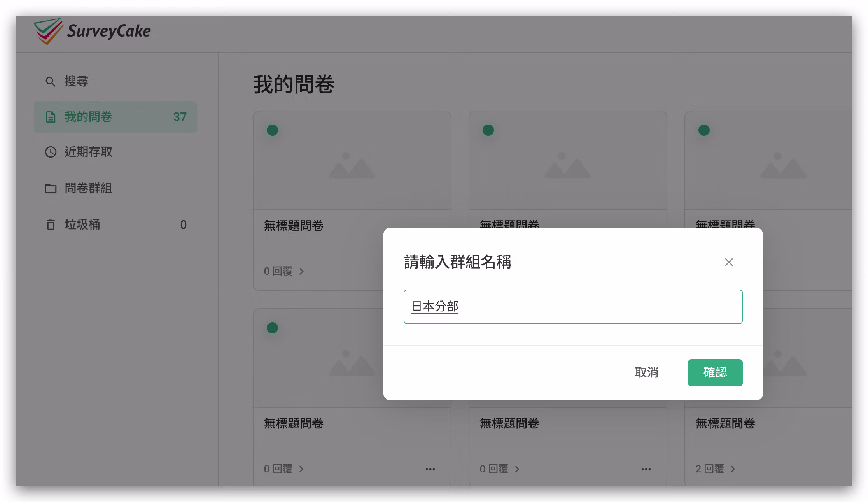Image resolution: width=868 pixels, height=502 pixels.
Task: Click the folder icon beside 問卷群組
Action: pyautogui.click(x=51, y=188)
